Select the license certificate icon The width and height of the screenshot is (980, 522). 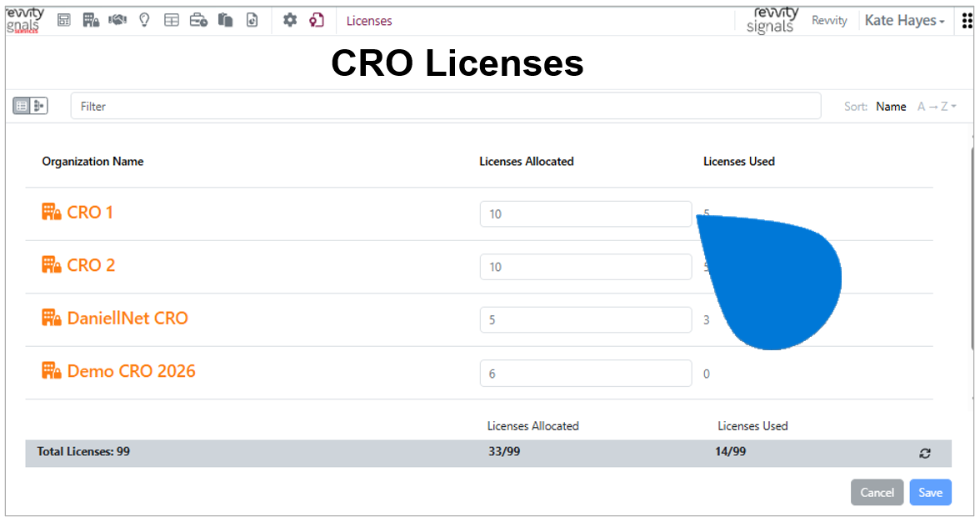click(317, 20)
